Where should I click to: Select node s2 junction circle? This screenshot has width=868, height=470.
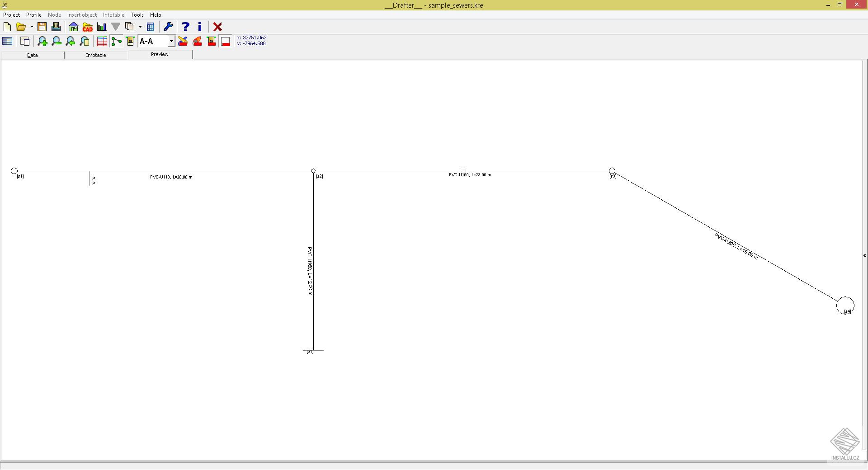(x=313, y=171)
